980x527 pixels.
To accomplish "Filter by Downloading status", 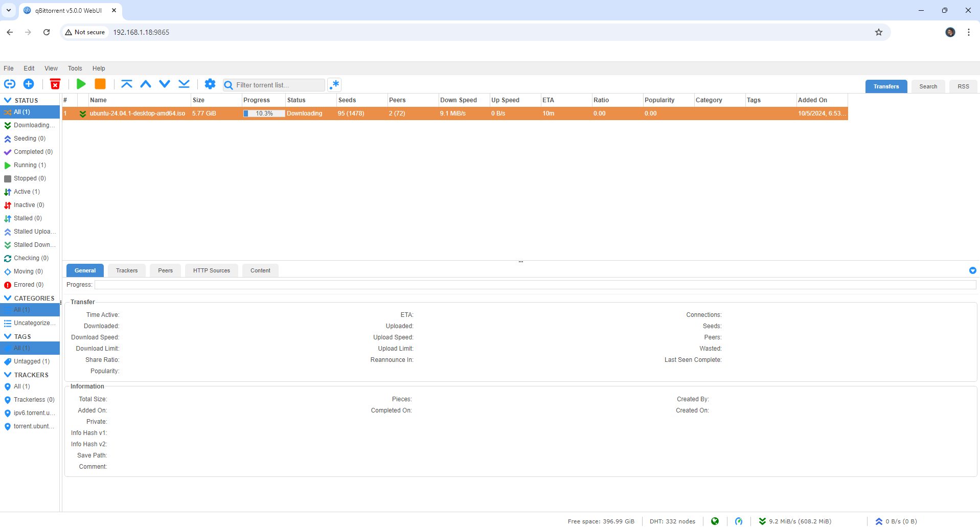I will (x=30, y=125).
